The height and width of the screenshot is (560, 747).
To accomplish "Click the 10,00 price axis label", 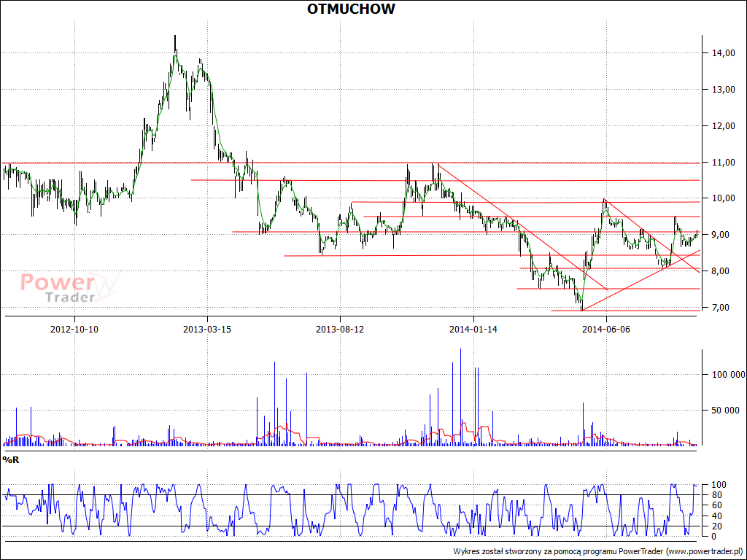I will pos(723,198).
